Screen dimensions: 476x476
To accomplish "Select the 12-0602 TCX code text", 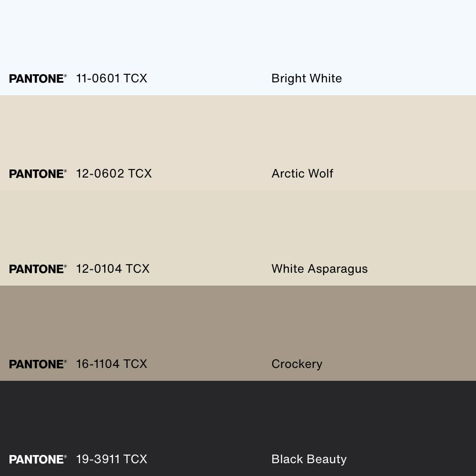I will pyautogui.click(x=114, y=174).
